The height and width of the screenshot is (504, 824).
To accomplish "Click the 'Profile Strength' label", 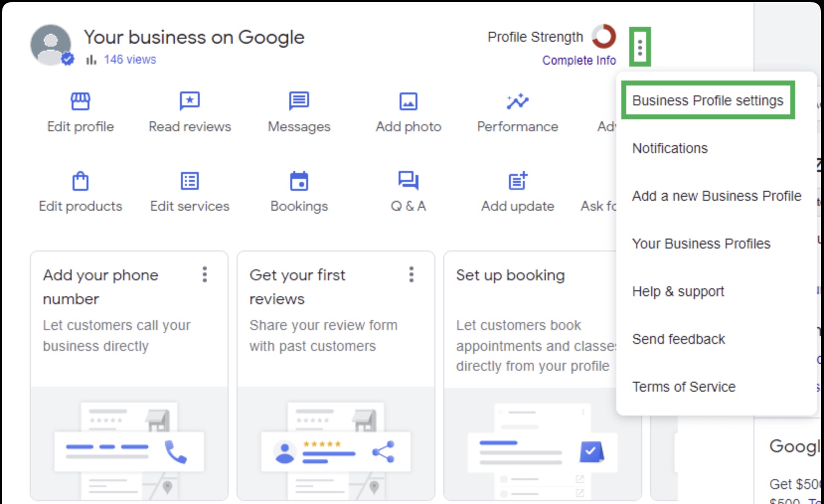I will coord(535,37).
